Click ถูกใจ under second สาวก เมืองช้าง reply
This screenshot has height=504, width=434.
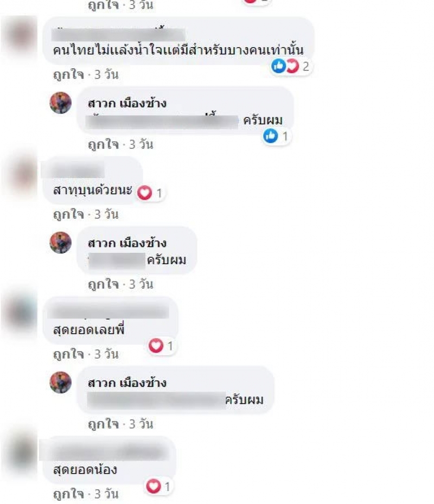tap(104, 284)
